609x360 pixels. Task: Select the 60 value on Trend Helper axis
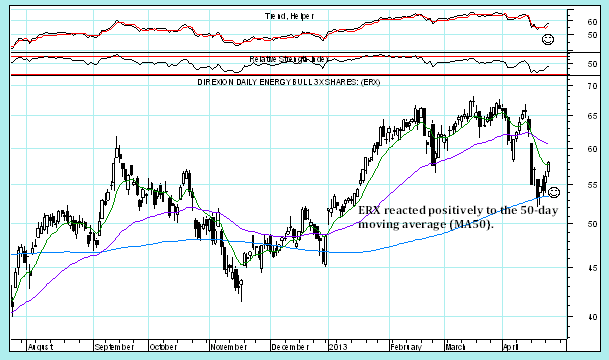click(592, 22)
